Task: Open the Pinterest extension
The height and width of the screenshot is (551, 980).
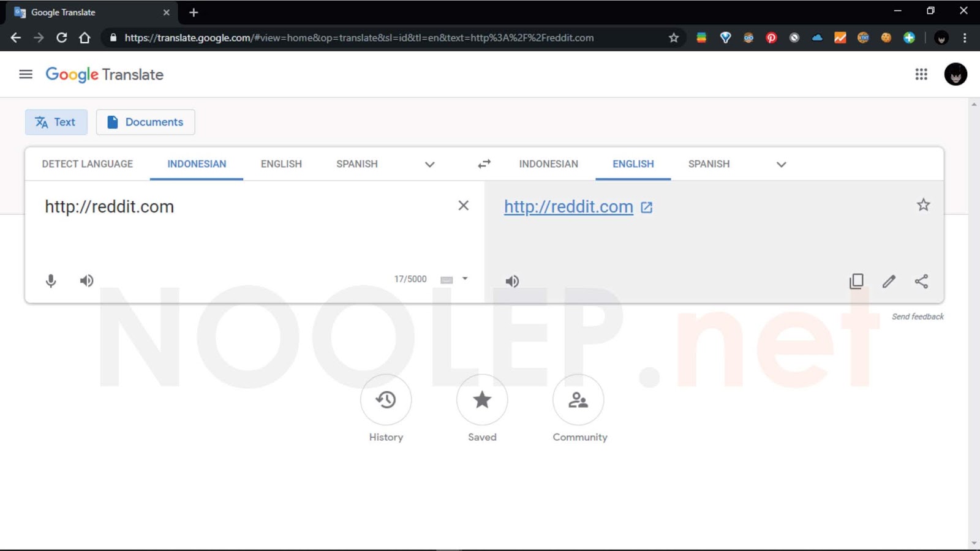Action: click(x=771, y=37)
